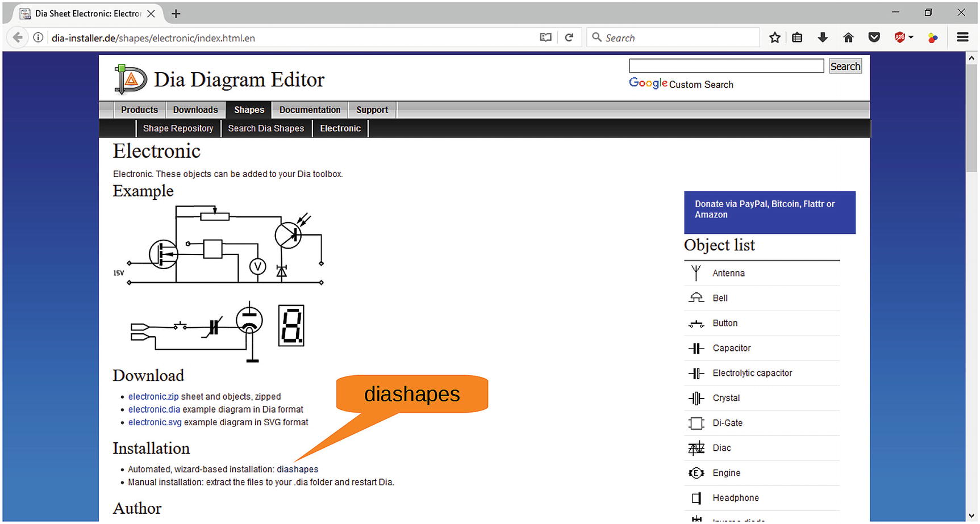Bookmark this page with the star icon
The height and width of the screenshot is (524, 980).
tap(774, 37)
